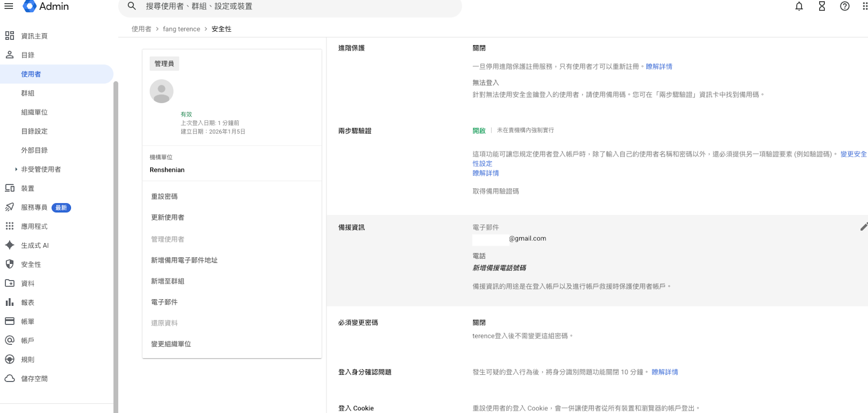This screenshot has width=868, height=413.
Task: Click the 帳戶 at-sign icon
Action: tap(10, 340)
